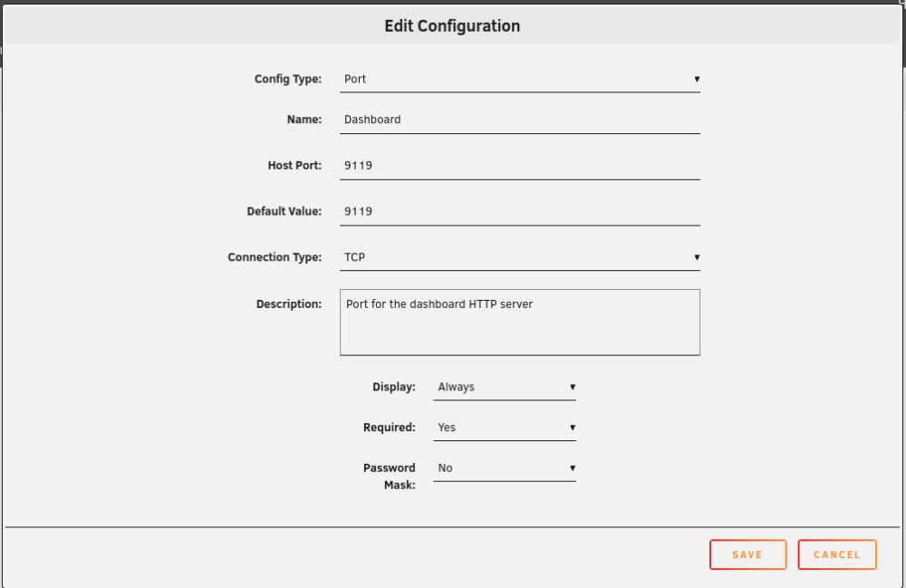Click the Display label
This screenshot has width=906, height=588.
[x=393, y=387]
